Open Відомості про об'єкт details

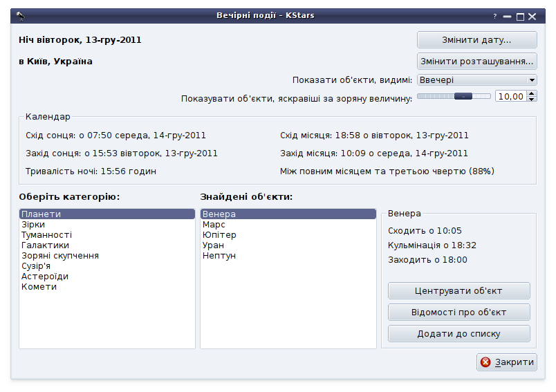[458, 312]
